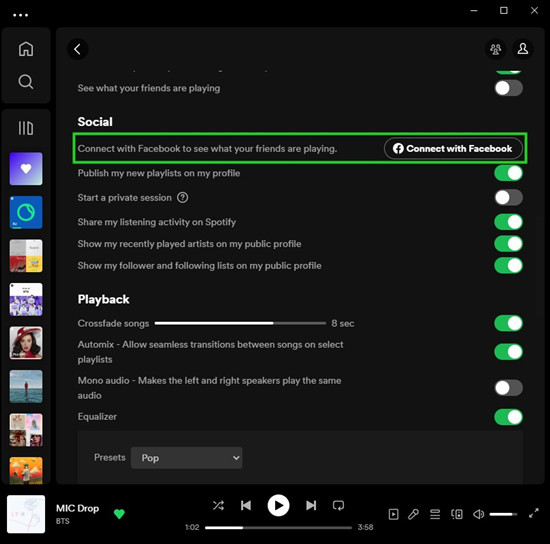Click the volume slider
The image size is (550, 544).
point(503,514)
